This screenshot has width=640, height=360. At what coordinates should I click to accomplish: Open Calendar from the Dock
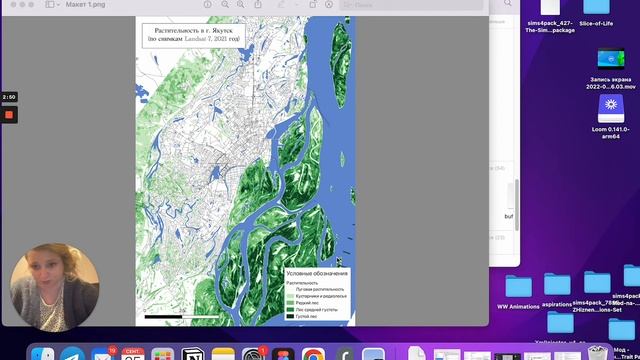pyautogui.click(x=133, y=353)
